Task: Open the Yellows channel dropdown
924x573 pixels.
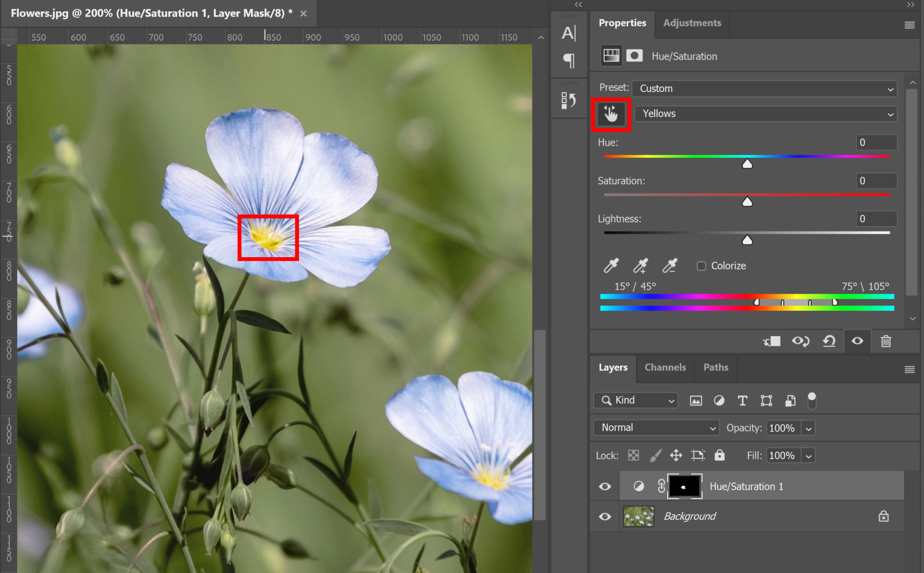Action: click(x=766, y=114)
